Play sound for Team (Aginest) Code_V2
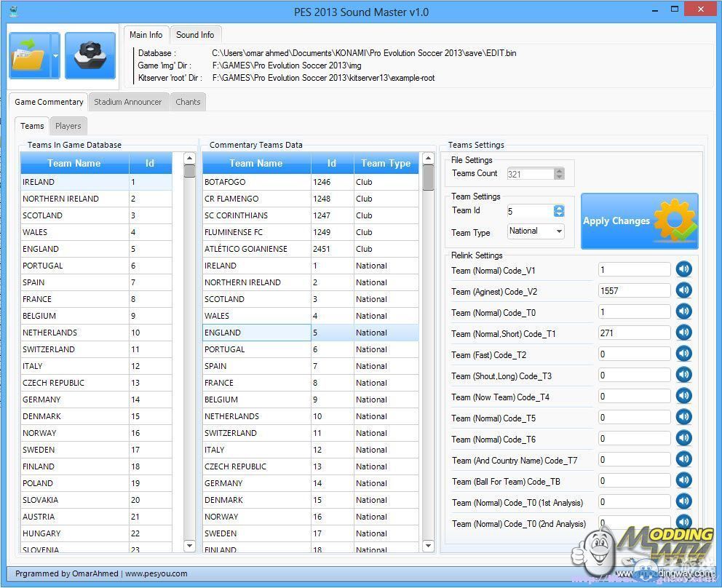Screen dimensions: 722x588 click(683, 290)
